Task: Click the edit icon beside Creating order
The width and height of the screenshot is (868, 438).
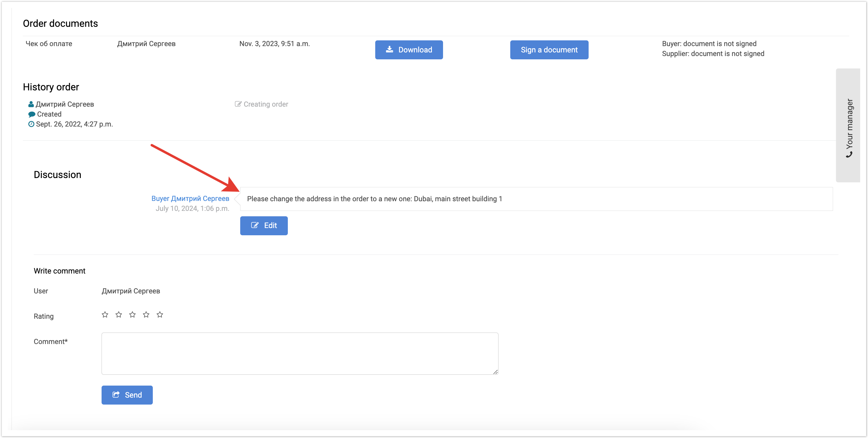Action: [x=238, y=104]
